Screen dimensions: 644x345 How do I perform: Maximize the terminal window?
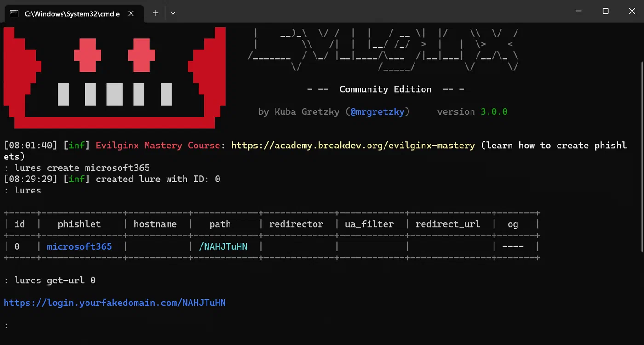pos(605,11)
